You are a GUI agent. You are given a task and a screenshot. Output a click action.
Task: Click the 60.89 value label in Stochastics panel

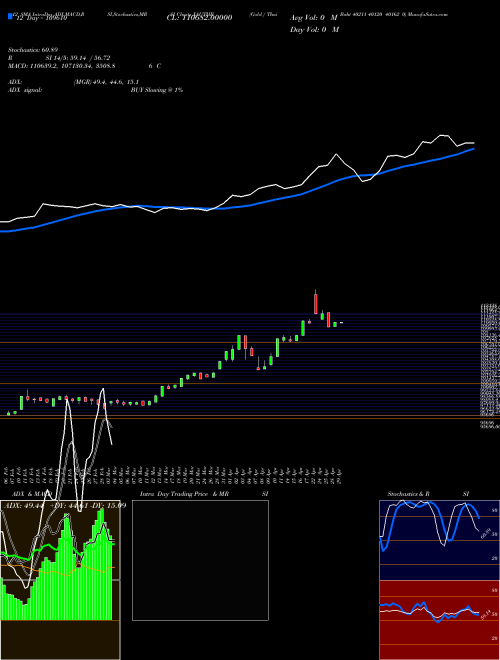pyautogui.click(x=484, y=533)
